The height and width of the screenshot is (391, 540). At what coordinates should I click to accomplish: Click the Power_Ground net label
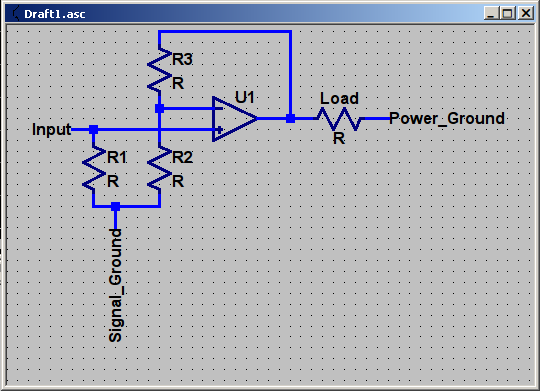tap(447, 119)
